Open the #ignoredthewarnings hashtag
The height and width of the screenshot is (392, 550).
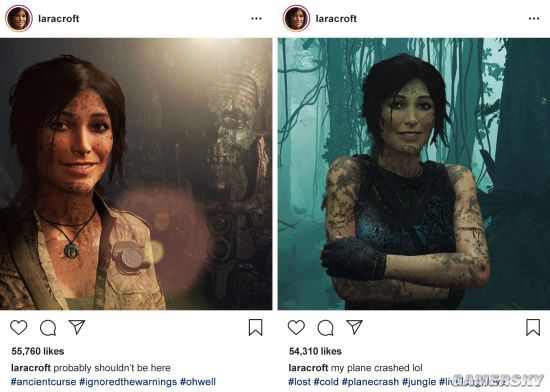pos(128,381)
